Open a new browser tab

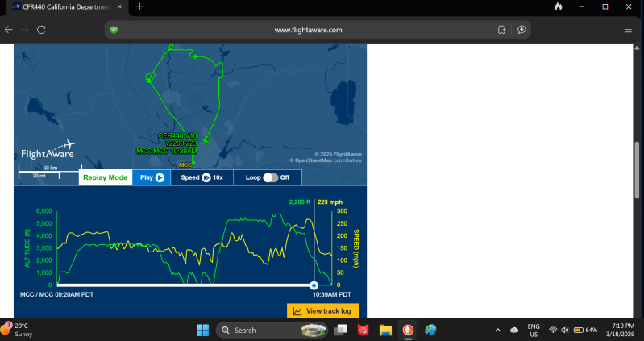click(139, 6)
